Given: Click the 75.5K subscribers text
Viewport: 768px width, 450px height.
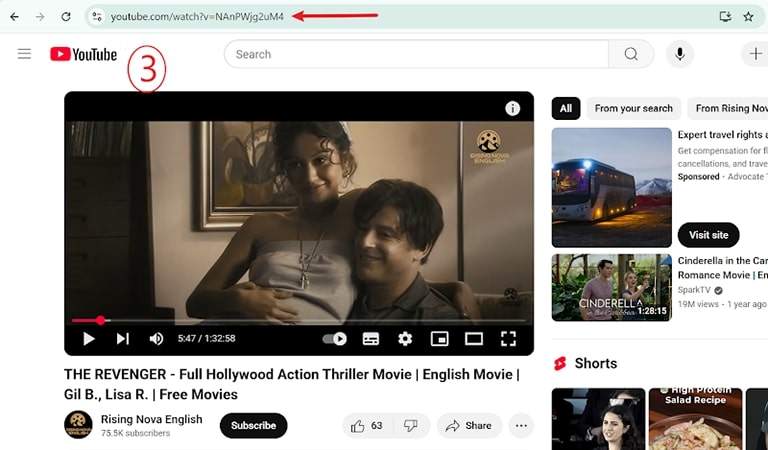Looking at the screenshot, I should click(x=136, y=433).
